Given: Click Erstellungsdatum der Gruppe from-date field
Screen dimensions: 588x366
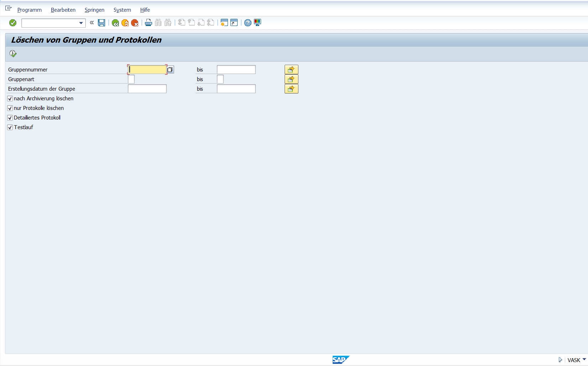Looking at the screenshot, I should (147, 89).
